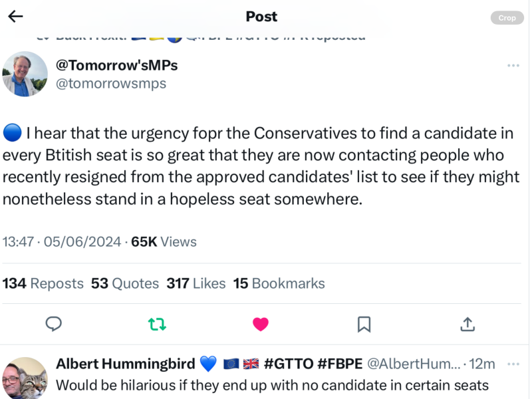The image size is (532, 399).
Task: Click the share upload icon
Action: [467, 324]
